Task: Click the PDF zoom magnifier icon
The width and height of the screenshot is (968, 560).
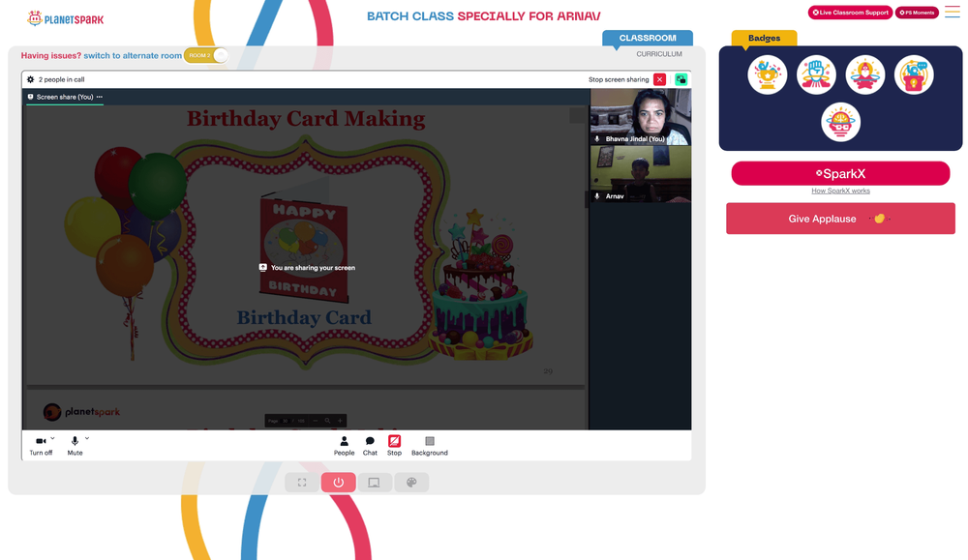Action: [328, 421]
